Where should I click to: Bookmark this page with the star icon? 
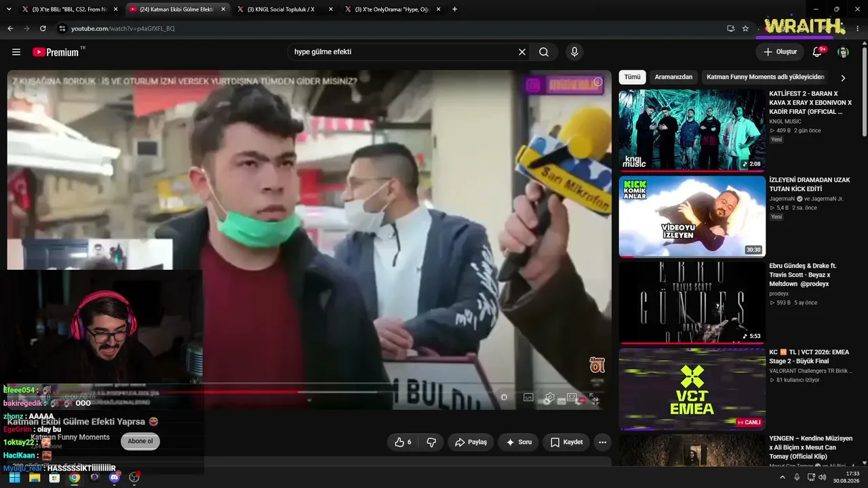[745, 28]
